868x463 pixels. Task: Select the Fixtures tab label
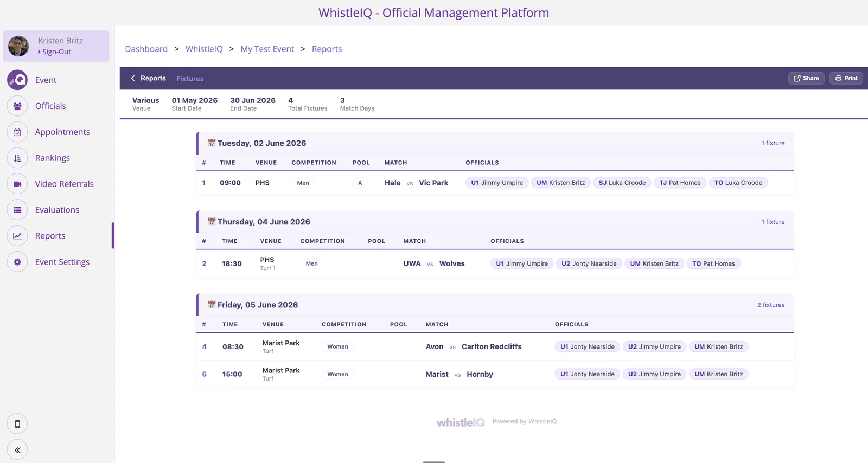(x=190, y=79)
